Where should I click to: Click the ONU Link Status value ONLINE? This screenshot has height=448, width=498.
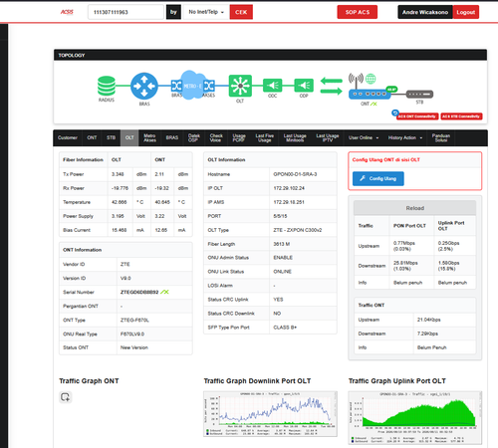283,272
